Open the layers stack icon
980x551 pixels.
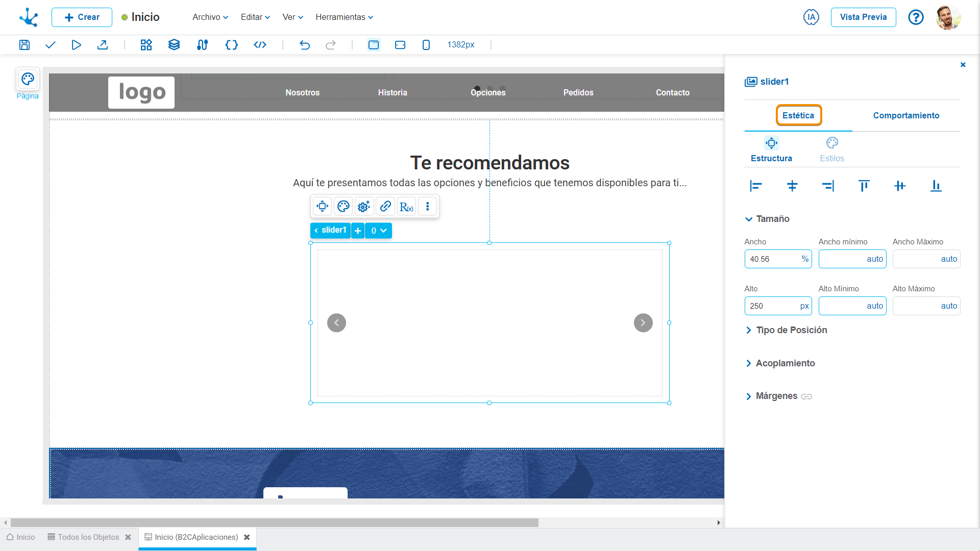point(174,45)
